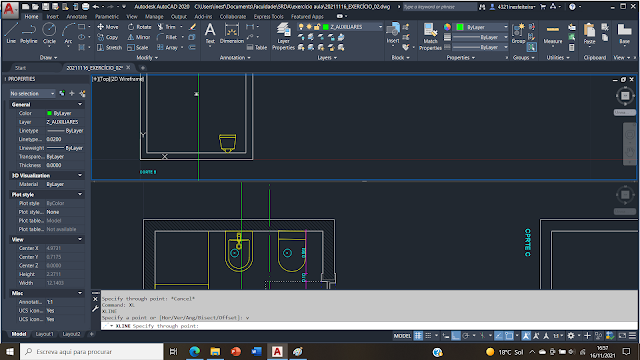Open the Layer Properties manager
Viewport: 640px width, 360px height.
click(283, 36)
